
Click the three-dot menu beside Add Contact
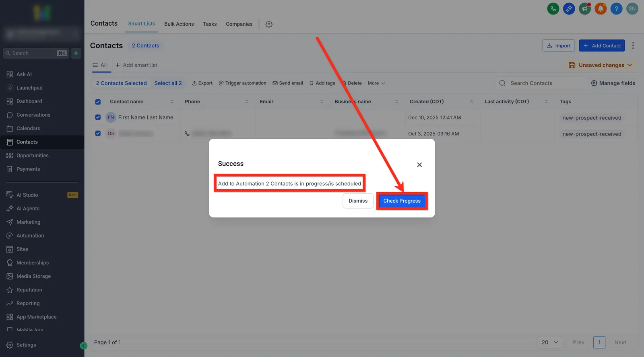tap(633, 45)
